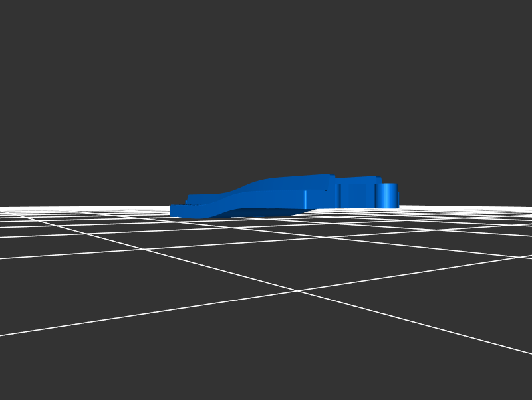This screenshot has width=532, height=400.
Task: Click the foreground grid line intersection below model
Action: pos(297,290)
